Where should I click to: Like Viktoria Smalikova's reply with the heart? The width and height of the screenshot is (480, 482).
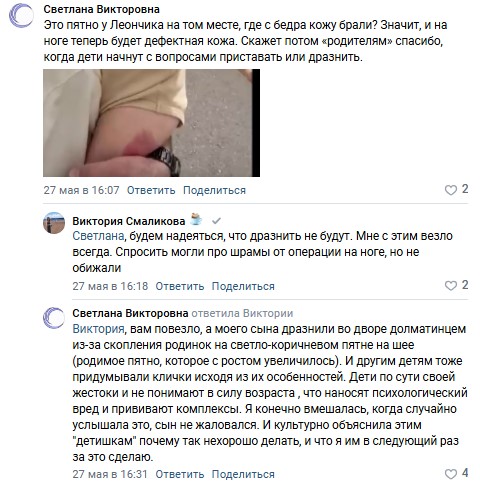point(451,286)
